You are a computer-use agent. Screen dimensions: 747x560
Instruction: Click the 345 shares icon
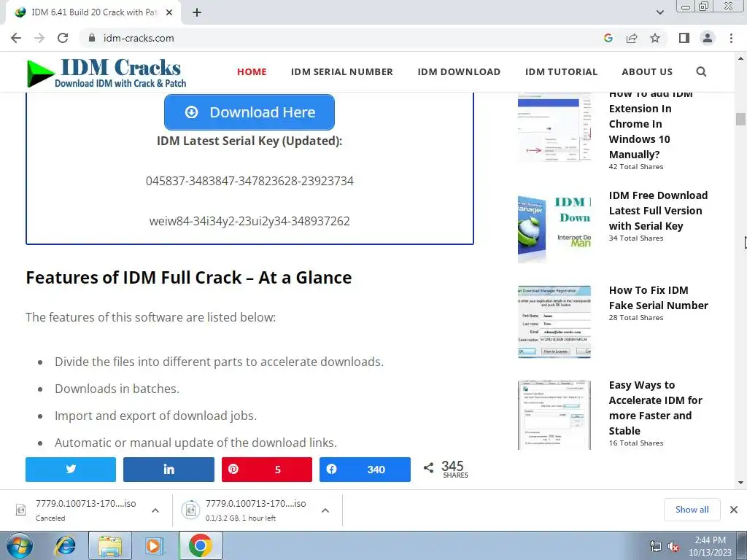click(x=428, y=467)
